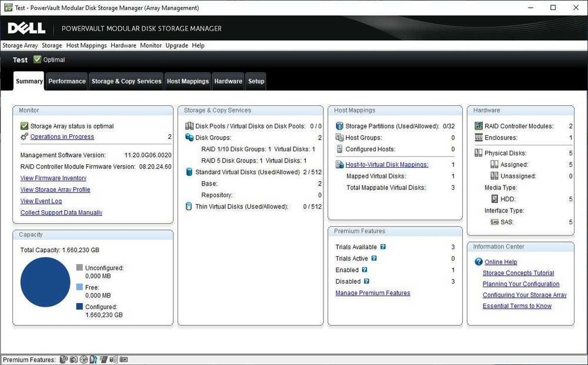Click the green Optimal status icon next to Test

(x=37, y=59)
